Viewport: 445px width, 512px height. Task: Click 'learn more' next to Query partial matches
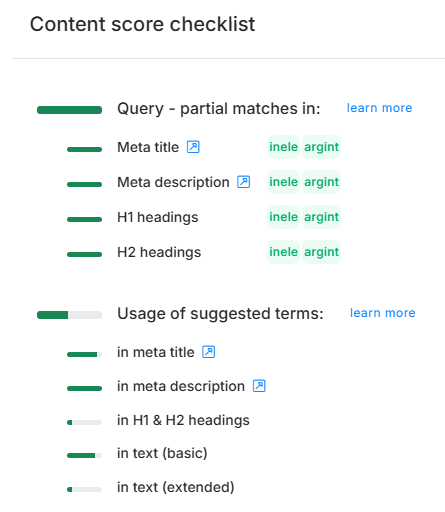coord(379,108)
